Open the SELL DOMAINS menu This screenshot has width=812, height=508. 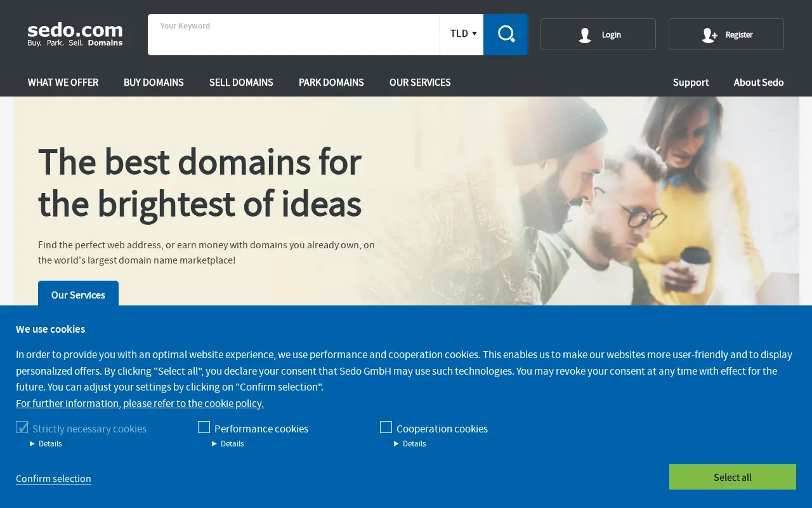click(241, 83)
